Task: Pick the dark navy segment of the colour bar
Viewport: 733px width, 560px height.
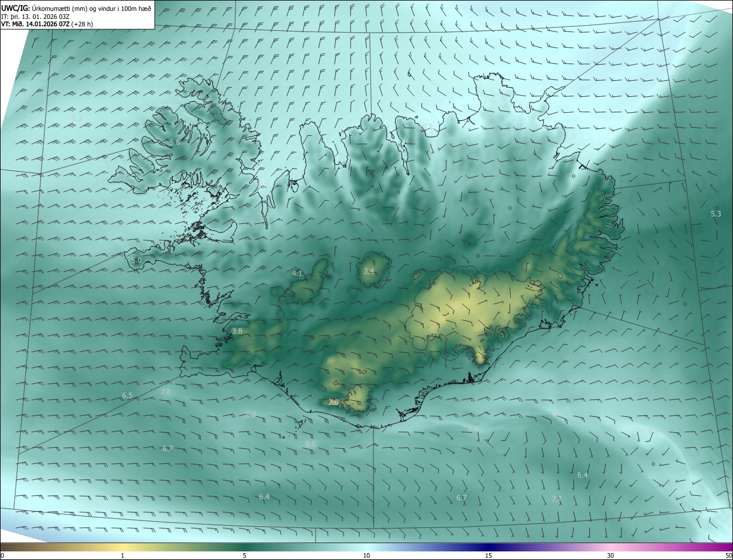Action: pyautogui.click(x=488, y=547)
